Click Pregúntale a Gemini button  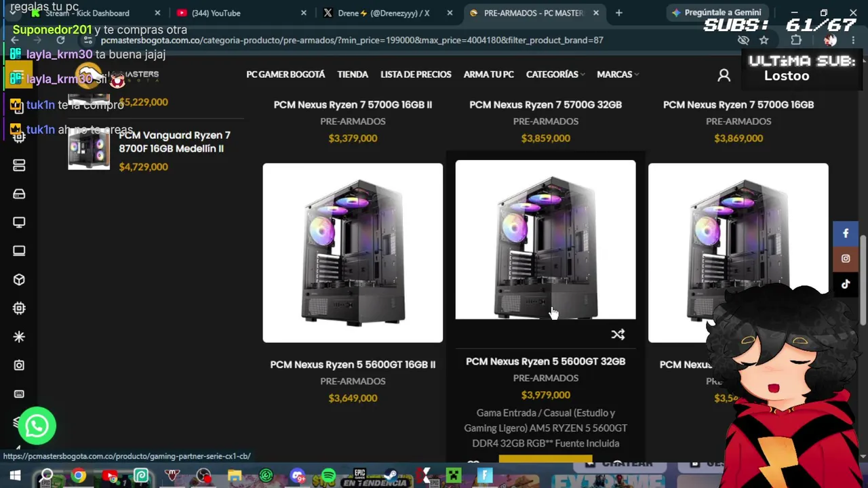pyautogui.click(x=716, y=13)
